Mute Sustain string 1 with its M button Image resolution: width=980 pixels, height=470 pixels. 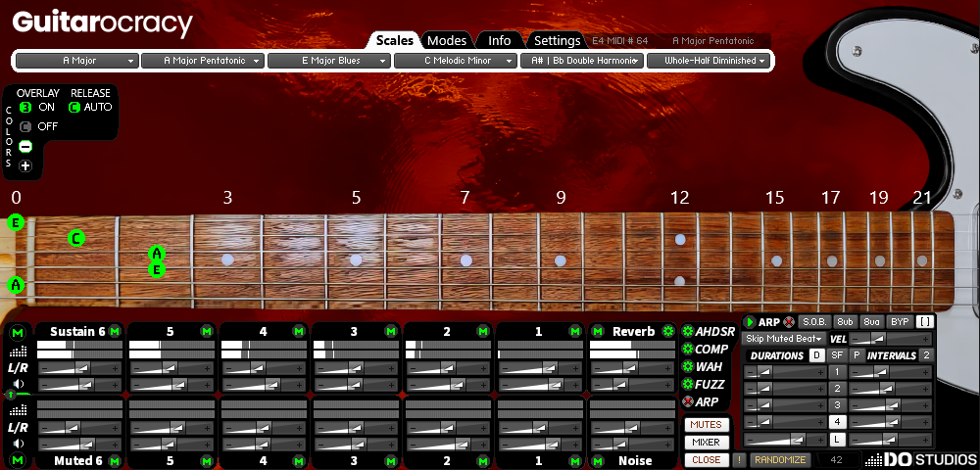tap(575, 331)
